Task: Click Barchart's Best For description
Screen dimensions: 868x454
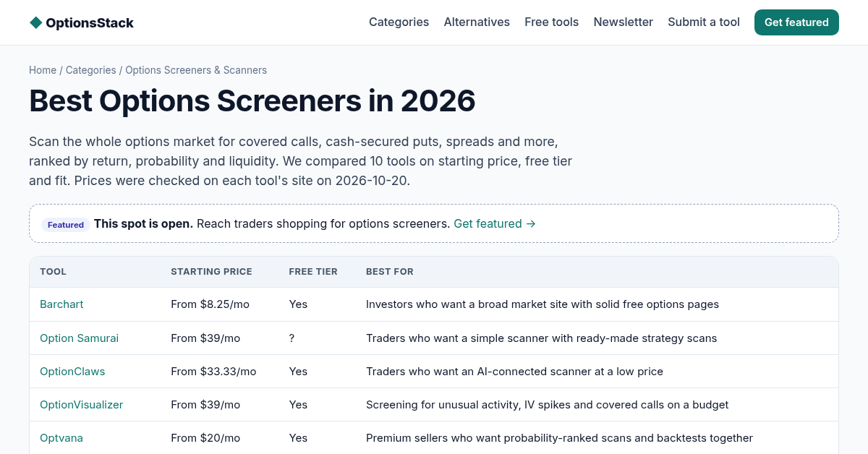Action: [542, 304]
